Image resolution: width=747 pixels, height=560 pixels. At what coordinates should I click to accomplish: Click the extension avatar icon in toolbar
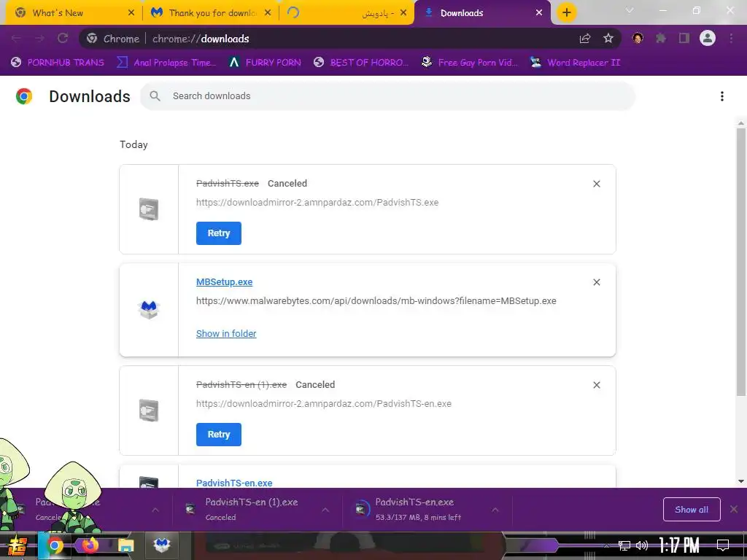(x=638, y=39)
